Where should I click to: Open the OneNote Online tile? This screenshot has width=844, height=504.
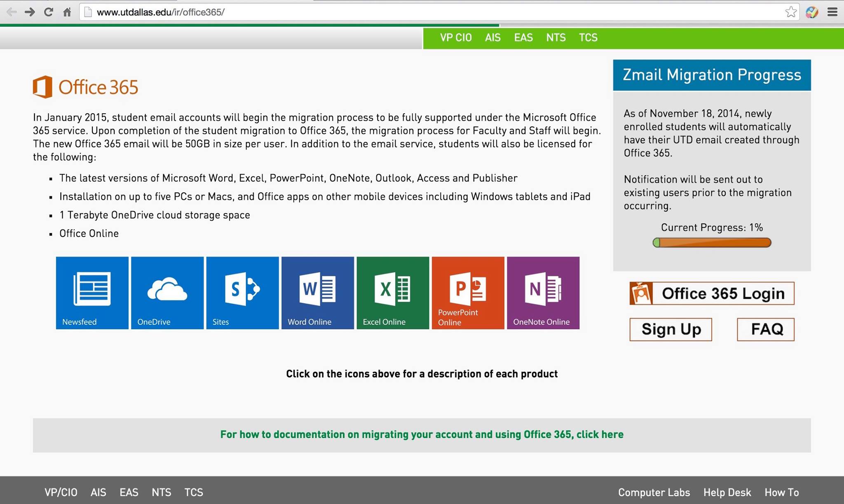point(543,293)
